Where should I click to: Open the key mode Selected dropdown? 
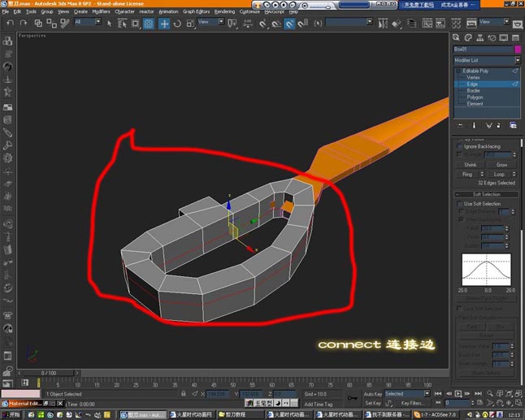pyautogui.click(x=407, y=394)
